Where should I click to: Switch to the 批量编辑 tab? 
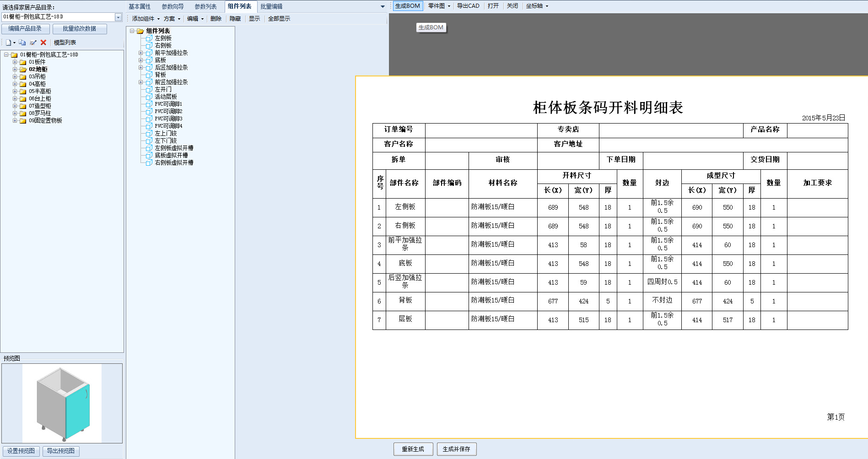point(271,6)
